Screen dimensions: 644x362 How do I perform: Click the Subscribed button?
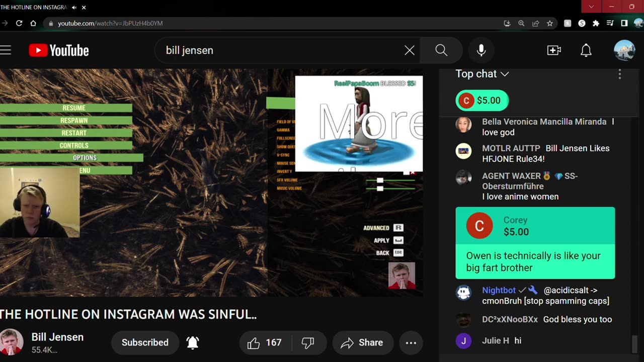pos(145,343)
